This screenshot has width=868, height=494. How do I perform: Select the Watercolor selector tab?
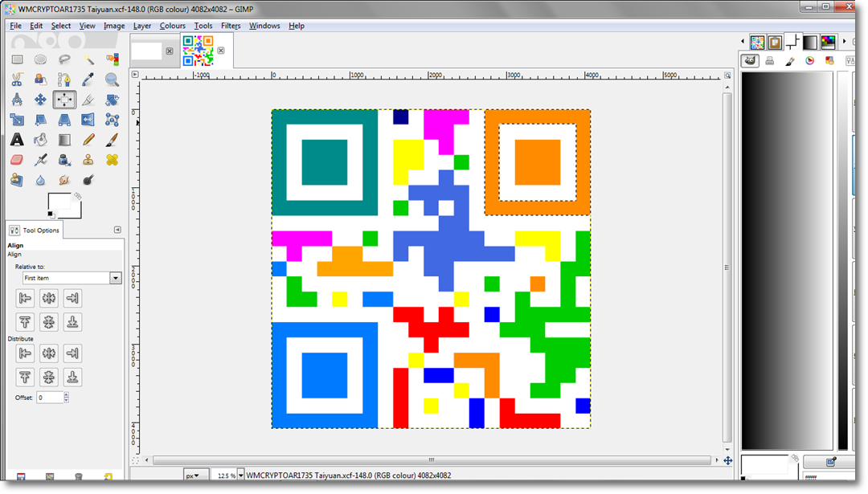pyautogui.click(x=789, y=61)
